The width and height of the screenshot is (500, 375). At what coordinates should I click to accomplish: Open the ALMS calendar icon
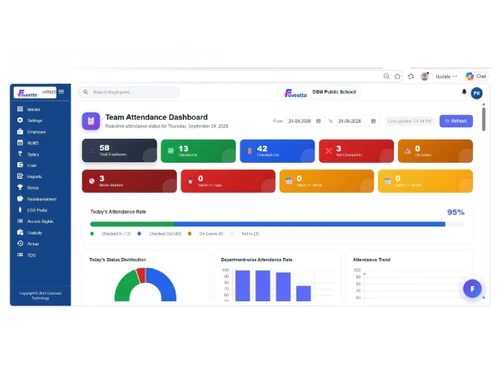click(20, 143)
